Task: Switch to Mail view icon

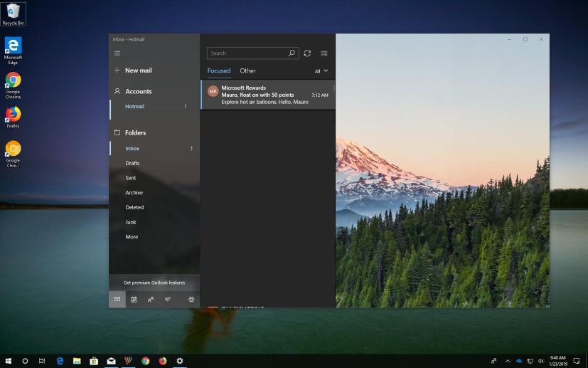Action: point(117,299)
